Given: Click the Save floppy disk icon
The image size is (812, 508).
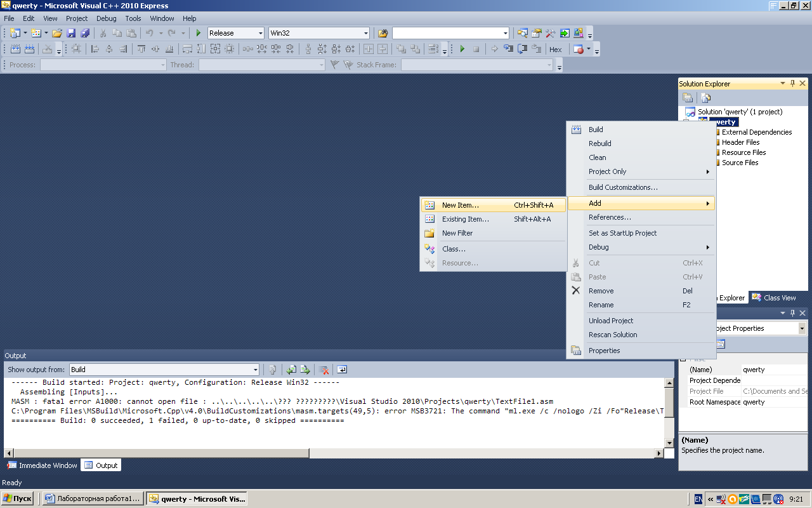Looking at the screenshot, I should 71,33.
